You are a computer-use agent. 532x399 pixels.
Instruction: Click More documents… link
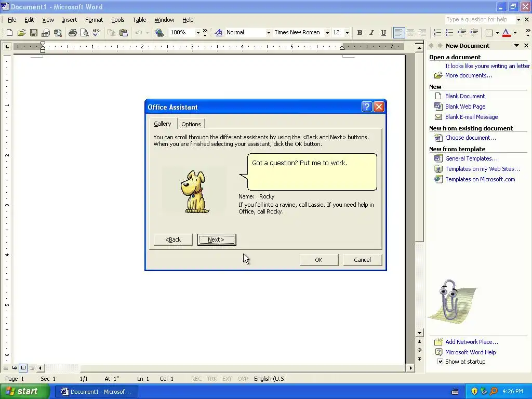(469, 75)
